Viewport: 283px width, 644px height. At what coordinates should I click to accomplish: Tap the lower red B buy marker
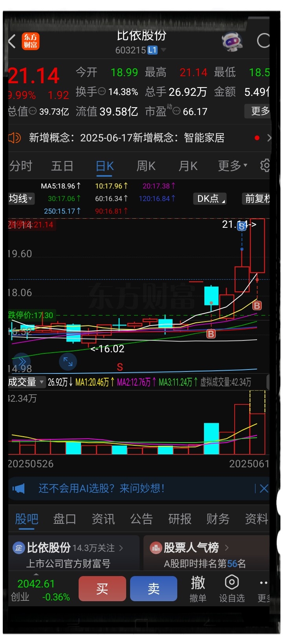(211, 334)
